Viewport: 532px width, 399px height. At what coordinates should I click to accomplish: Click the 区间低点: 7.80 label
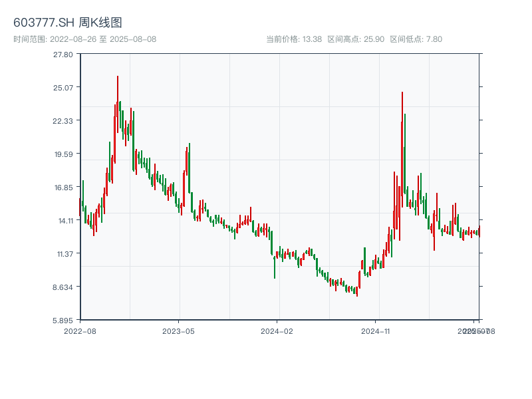click(416, 39)
